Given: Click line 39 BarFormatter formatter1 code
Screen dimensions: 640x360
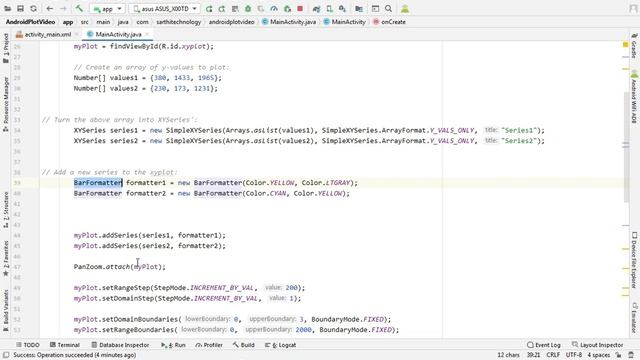Looking at the screenshot, I should pos(216,183).
